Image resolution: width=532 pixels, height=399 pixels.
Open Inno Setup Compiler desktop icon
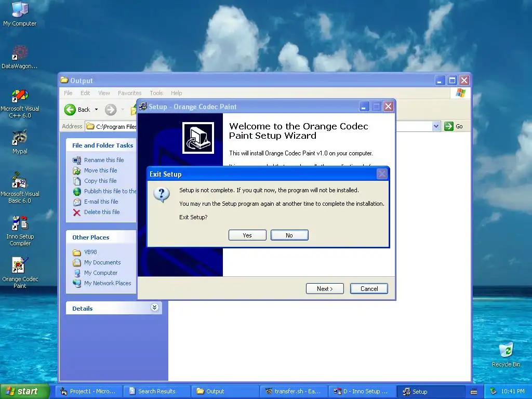20,231
